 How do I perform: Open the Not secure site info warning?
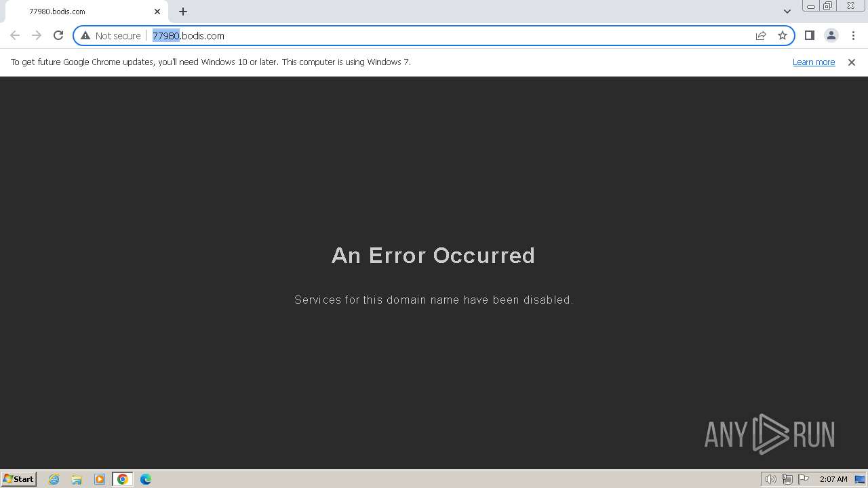click(x=111, y=35)
